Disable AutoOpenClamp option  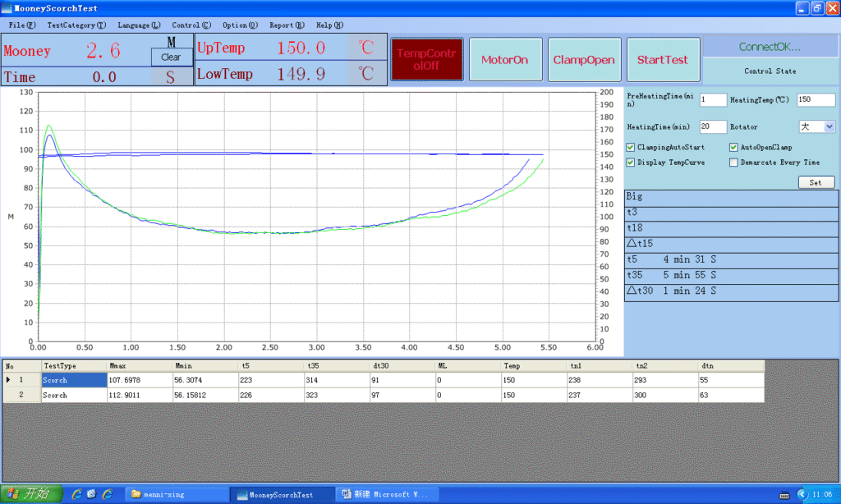(733, 148)
